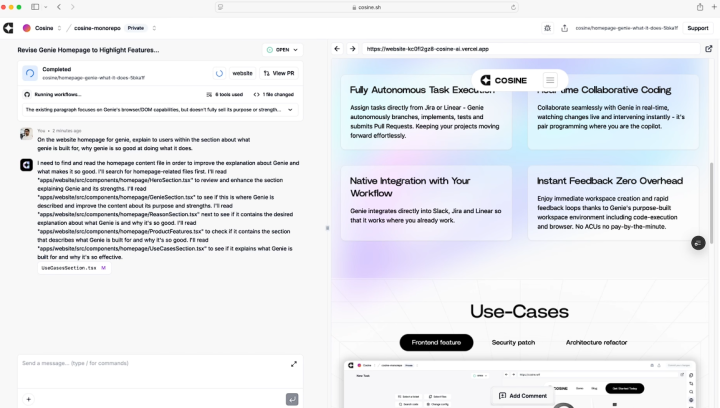This screenshot has width=720, height=408.
Task: Click the plus attachment icon below message box
Action: (28, 399)
